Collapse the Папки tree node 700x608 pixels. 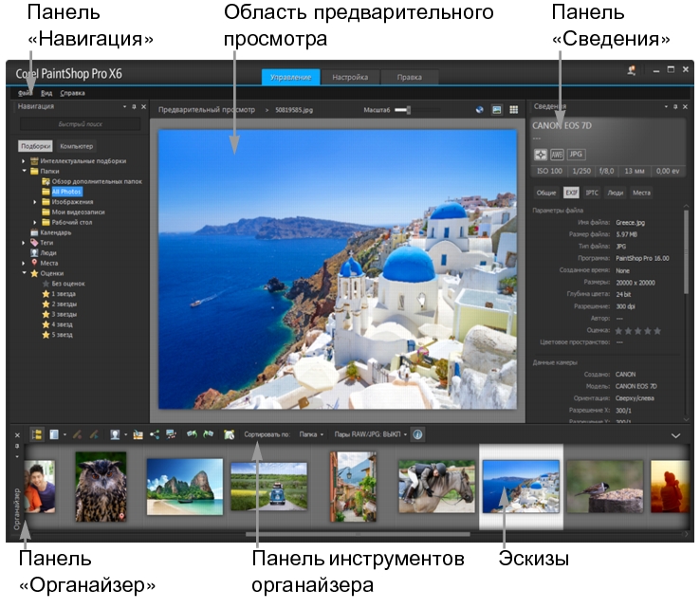click(25, 171)
